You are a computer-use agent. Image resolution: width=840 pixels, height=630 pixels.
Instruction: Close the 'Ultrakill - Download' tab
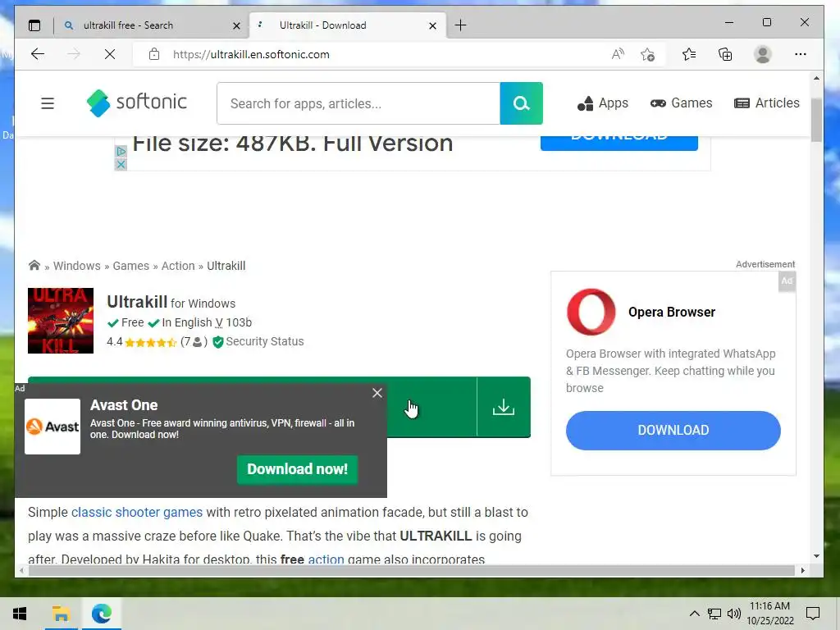[x=433, y=25]
